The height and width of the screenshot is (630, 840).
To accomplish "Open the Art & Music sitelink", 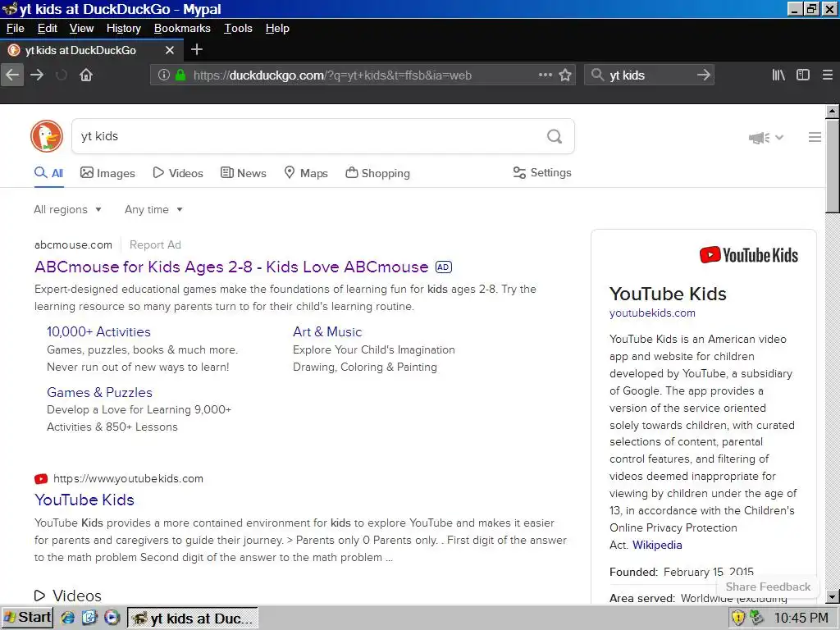I will click(327, 331).
